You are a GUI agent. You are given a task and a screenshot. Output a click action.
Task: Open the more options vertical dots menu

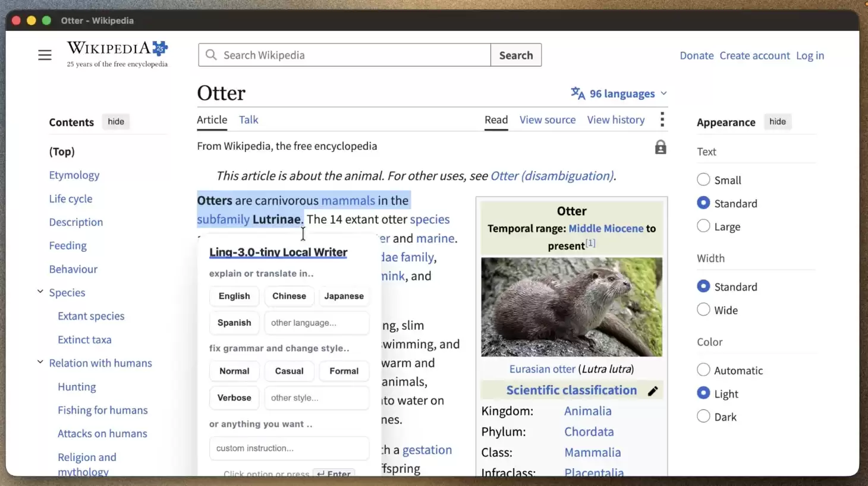[x=662, y=119]
